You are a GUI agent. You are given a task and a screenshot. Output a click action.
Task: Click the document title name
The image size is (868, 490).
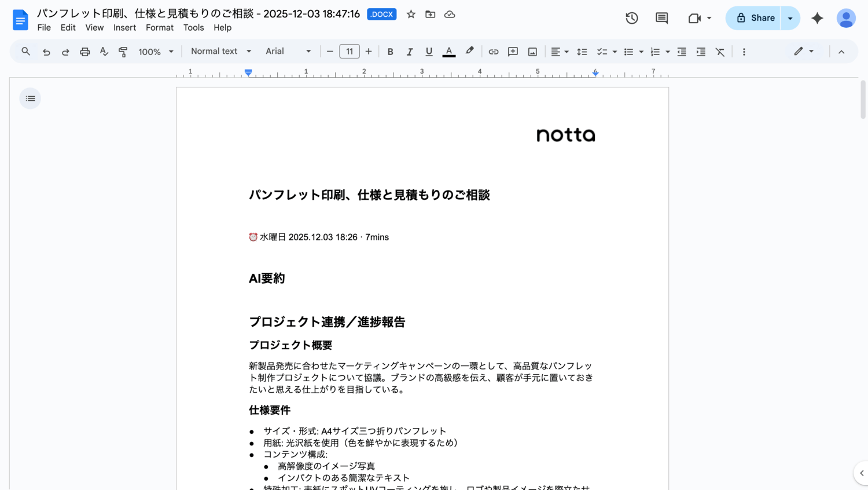coord(198,14)
